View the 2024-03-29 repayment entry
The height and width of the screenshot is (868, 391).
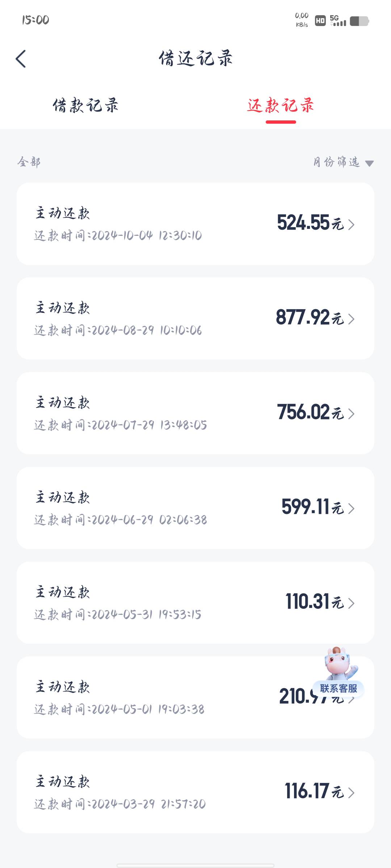pyautogui.click(x=195, y=792)
